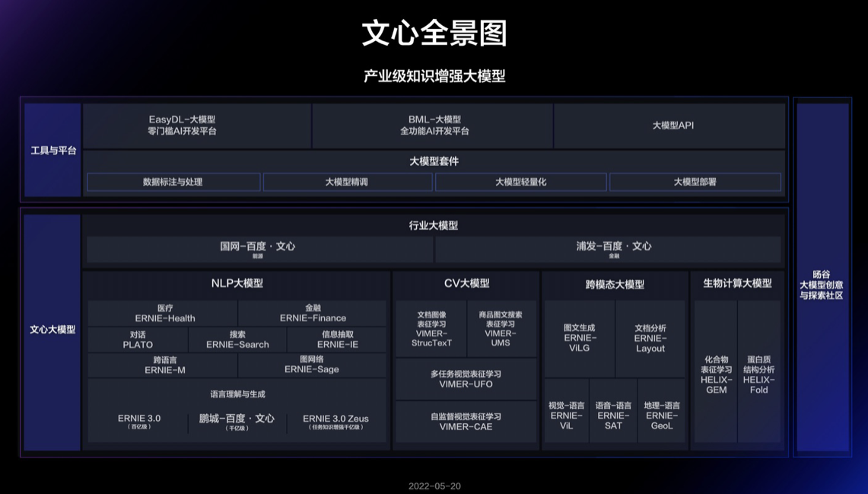Select the 语音-语言 ERNIE-SAT cell
The width and height of the screenshot is (868, 494).
[x=613, y=410]
